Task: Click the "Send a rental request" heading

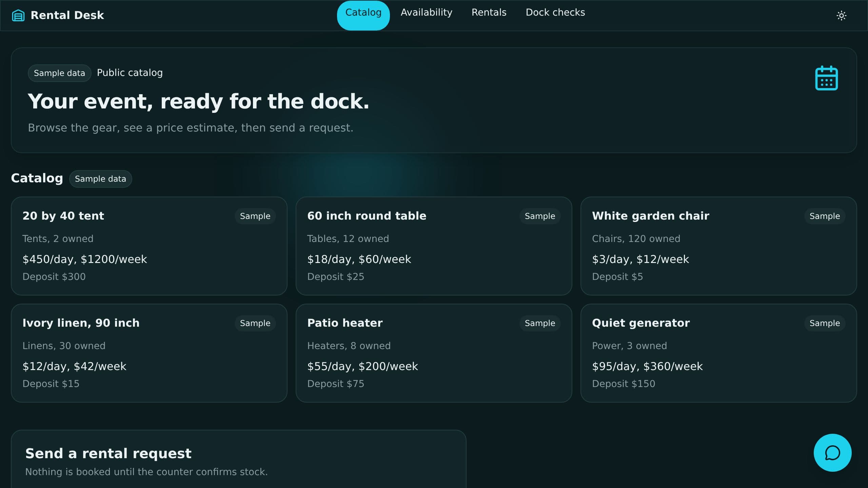Action: click(x=108, y=453)
